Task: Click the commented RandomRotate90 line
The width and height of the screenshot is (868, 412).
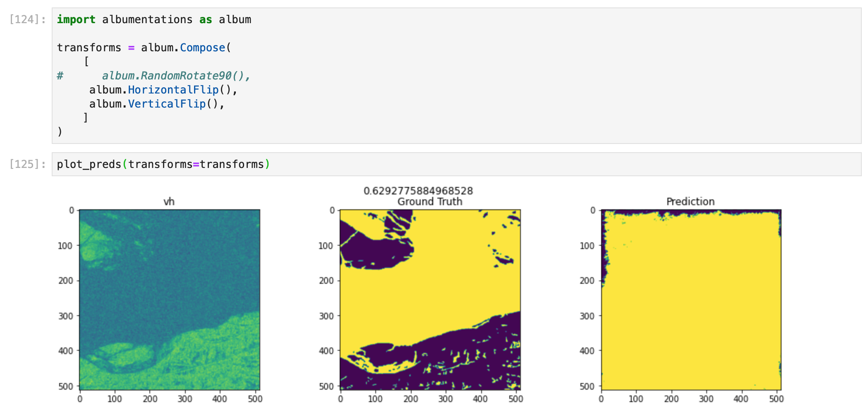Action: pyautogui.click(x=153, y=76)
